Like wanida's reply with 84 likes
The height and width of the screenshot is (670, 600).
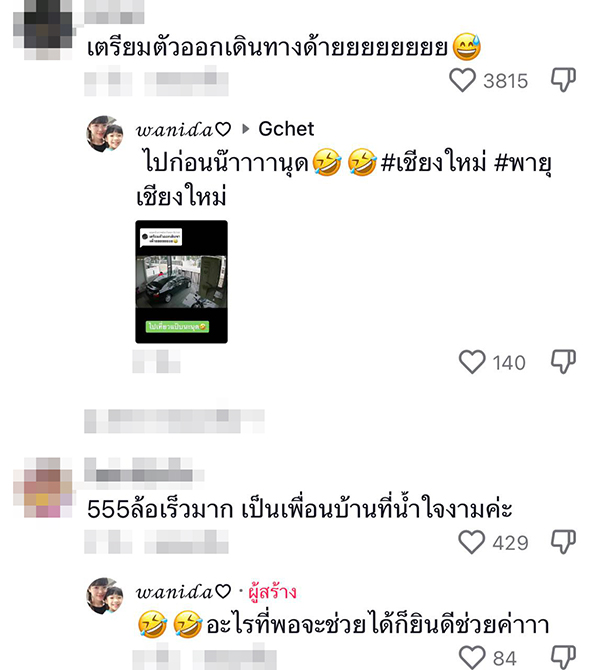[x=472, y=657]
